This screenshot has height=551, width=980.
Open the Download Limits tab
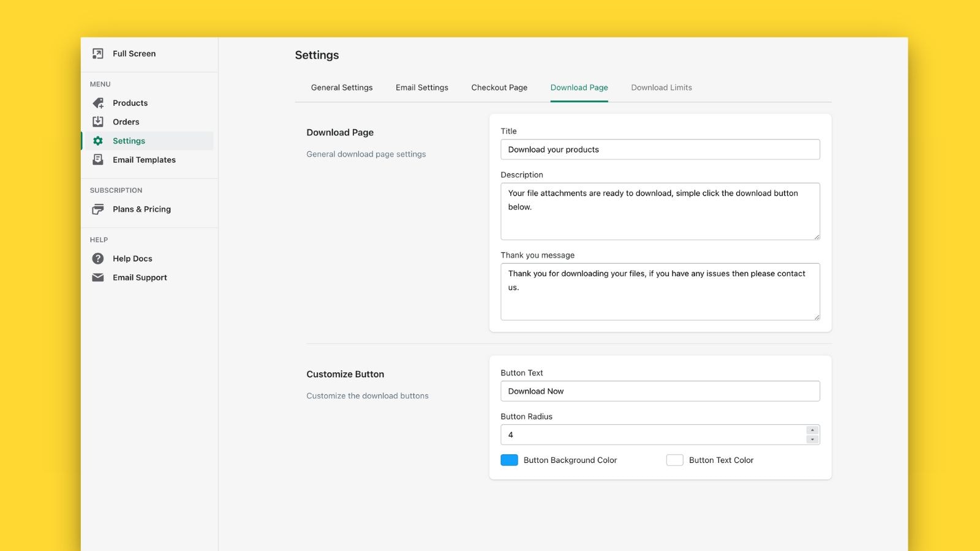click(x=661, y=88)
